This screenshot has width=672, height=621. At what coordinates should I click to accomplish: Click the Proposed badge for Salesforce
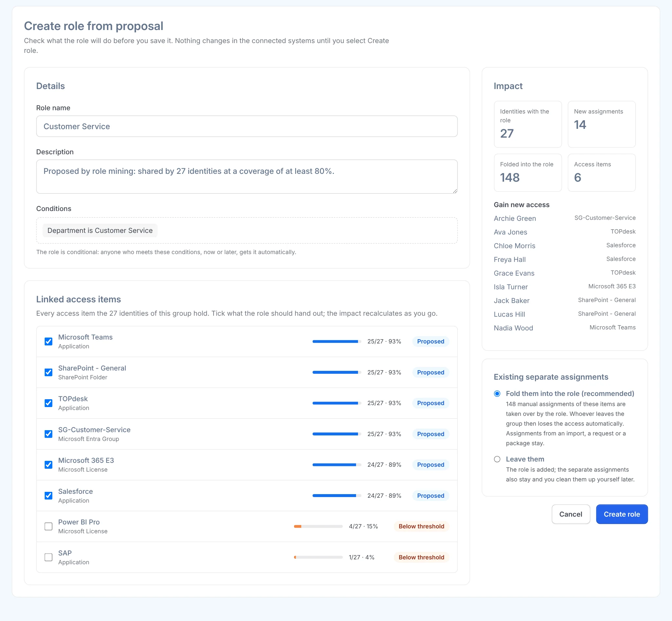tap(431, 496)
